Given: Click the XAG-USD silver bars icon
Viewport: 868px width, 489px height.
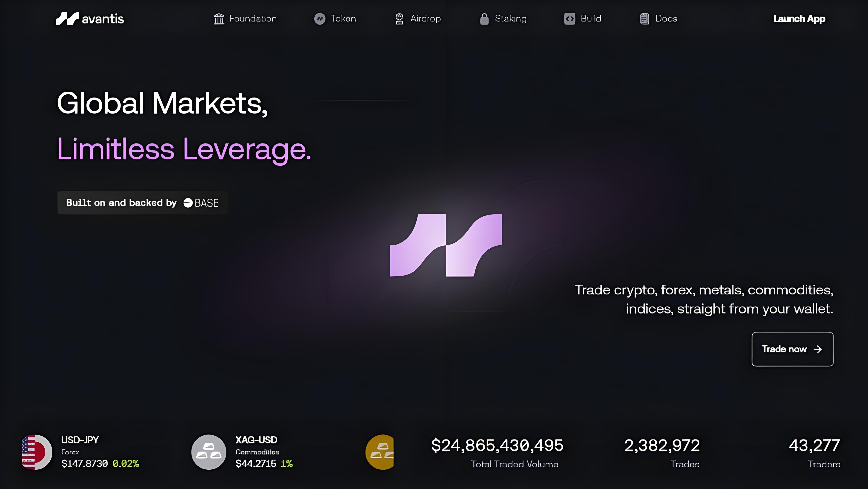Looking at the screenshot, I should point(209,452).
